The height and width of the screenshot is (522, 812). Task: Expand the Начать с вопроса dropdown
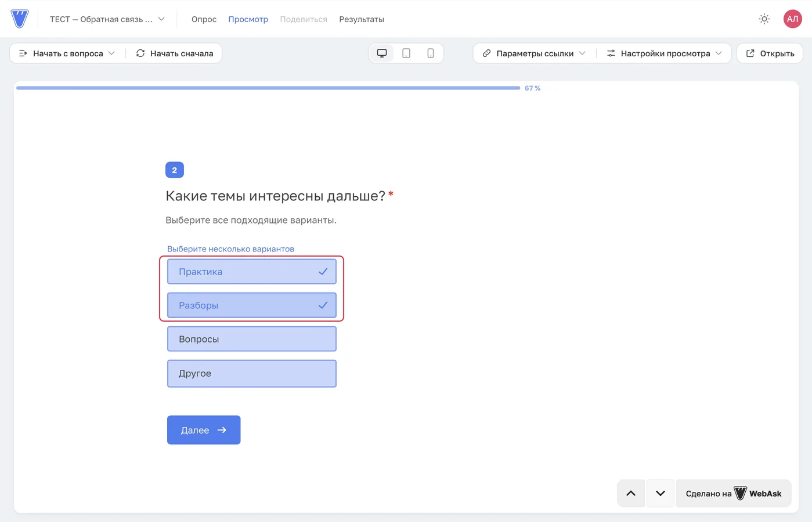(x=67, y=53)
